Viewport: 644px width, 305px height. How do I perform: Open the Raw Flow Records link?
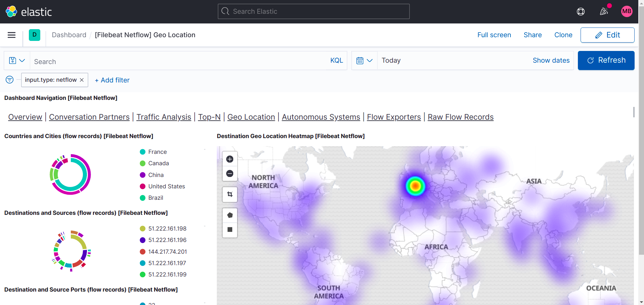pyautogui.click(x=460, y=117)
